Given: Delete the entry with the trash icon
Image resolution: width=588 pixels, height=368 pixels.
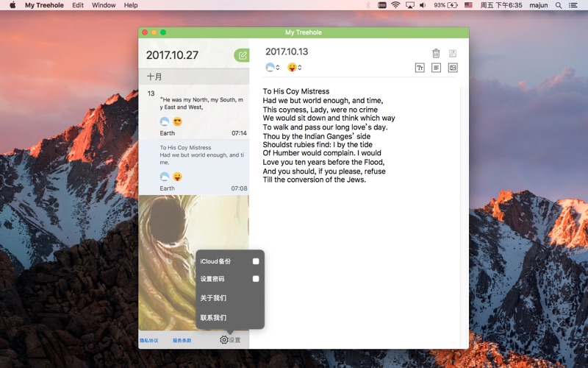Looking at the screenshot, I should point(436,53).
